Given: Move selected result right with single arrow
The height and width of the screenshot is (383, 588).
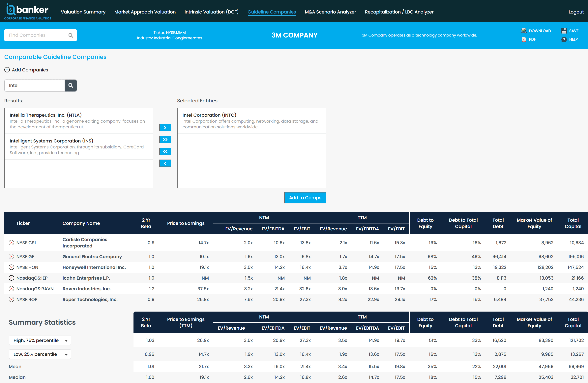Looking at the screenshot, I should (x=165, y=128).
